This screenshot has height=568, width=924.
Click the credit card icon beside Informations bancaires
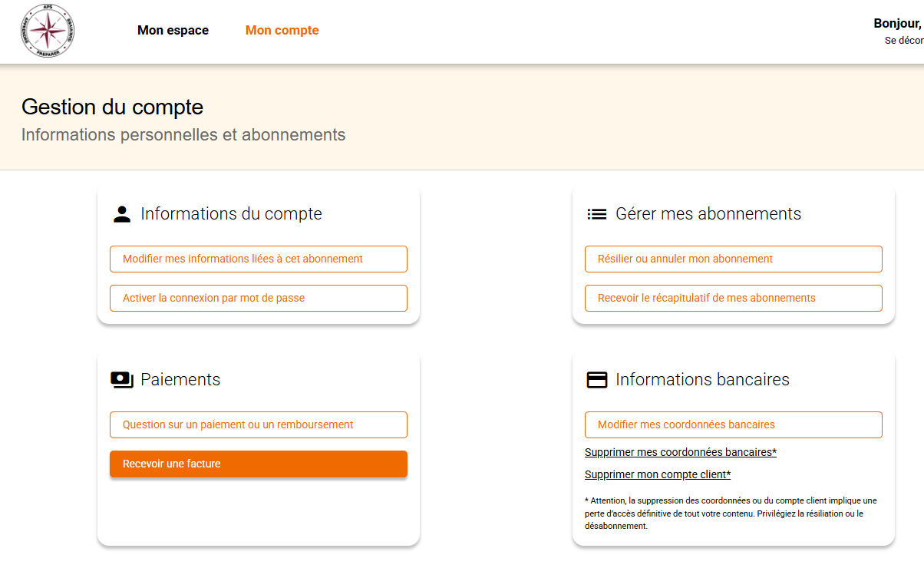(x=596, y=380)
